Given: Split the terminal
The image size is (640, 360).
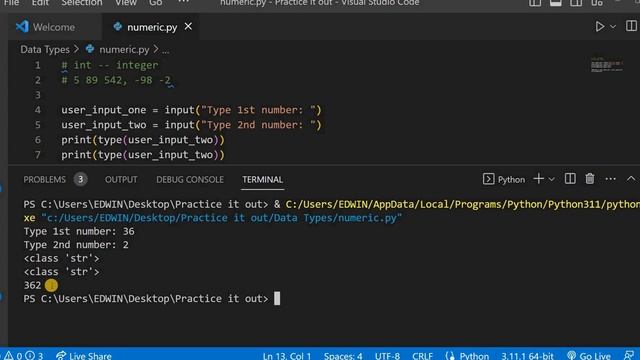Looking at the screenshot, I should pyautogui.click(x=570, y=179).
